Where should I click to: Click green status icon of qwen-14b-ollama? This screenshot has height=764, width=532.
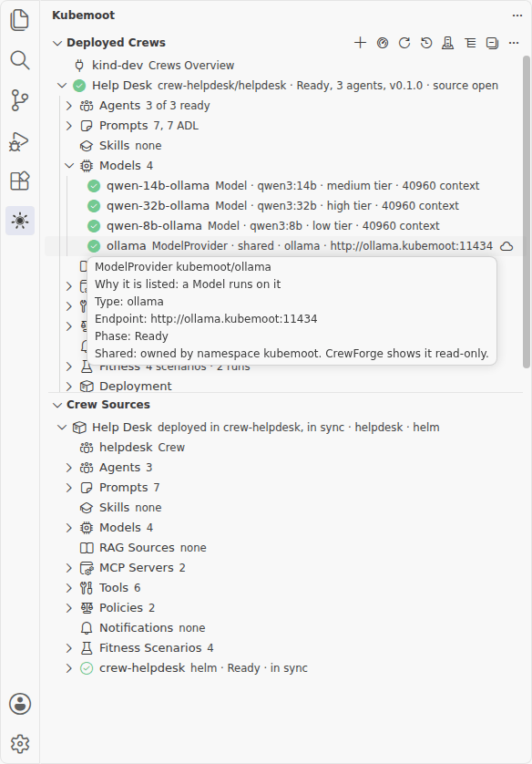tap(94, 186)
